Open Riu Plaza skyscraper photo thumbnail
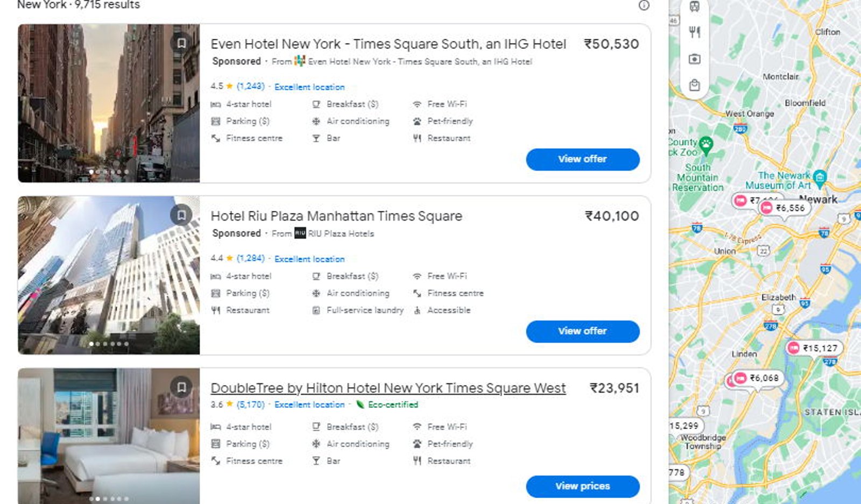This screenshot has width=861, height=504. (x=109, y=275)
